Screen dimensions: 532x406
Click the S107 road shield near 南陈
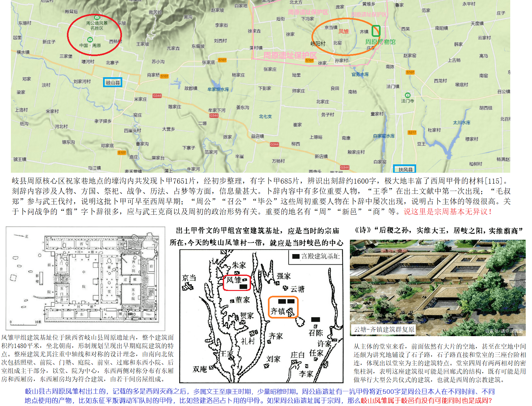[410, 72]
